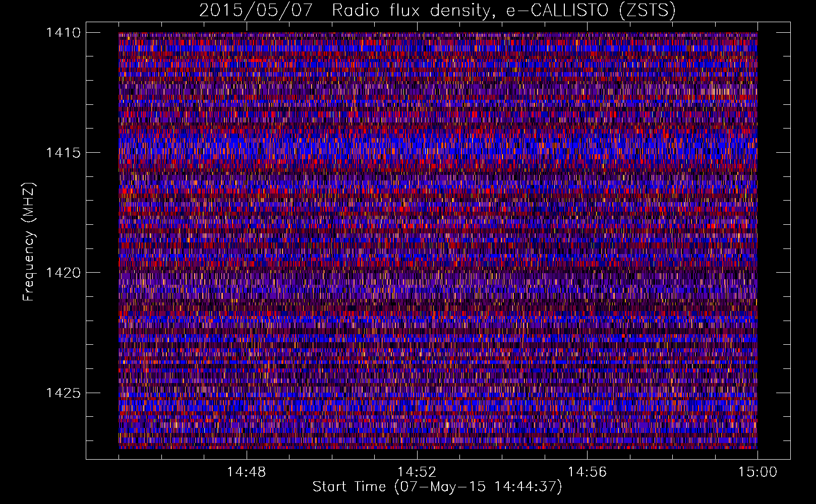Click the 'Frequency (MHZ)' axis title
The width and height of the screenshot is (816, 504).
click(x=29, y=241)
